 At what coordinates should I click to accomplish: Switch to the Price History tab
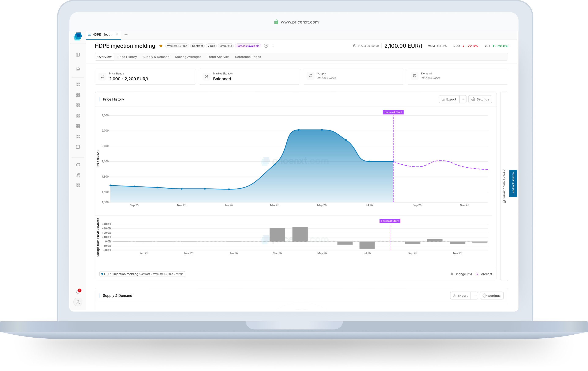pos(127,57)
